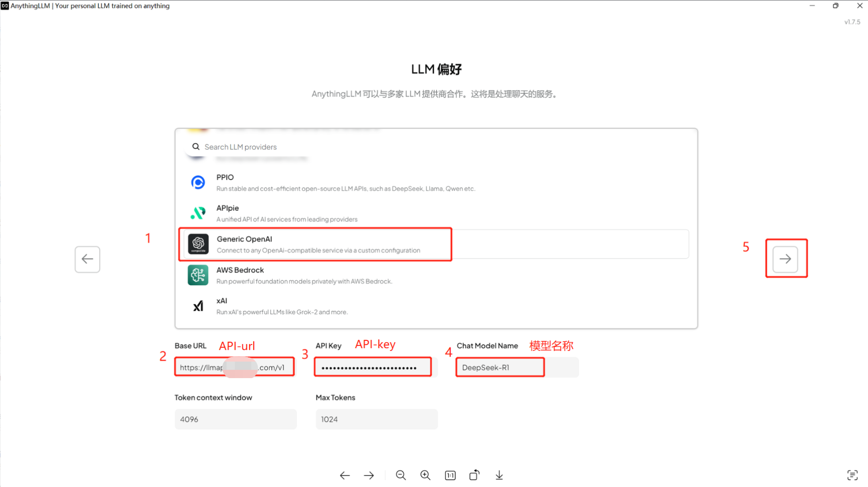Select the APIpie provider entry
This screenshot has width=868, height=487.
(436, 213)
